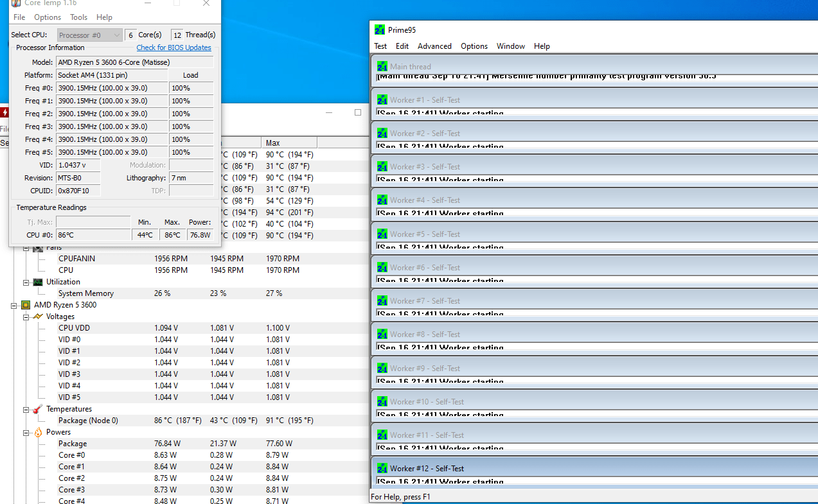This screenshot has width=818, height=504.
Task: Open the File menu in Core Temp
Action: point(19,17)
